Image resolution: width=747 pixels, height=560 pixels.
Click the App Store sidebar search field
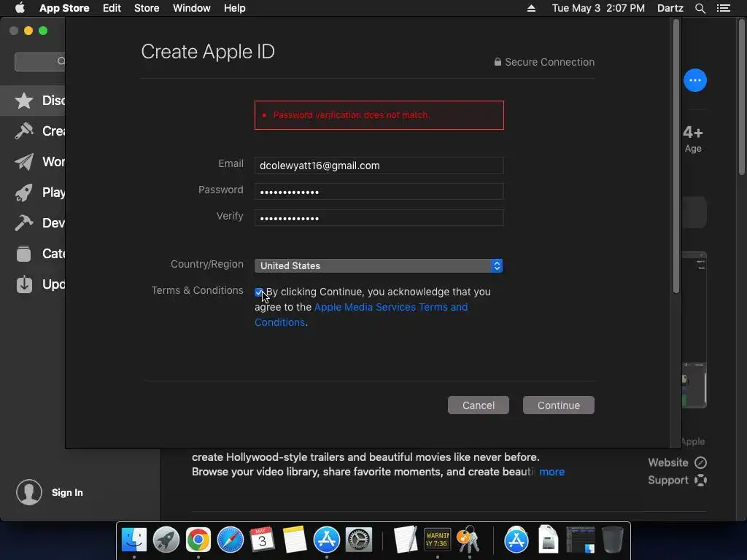tap(40, 61)
